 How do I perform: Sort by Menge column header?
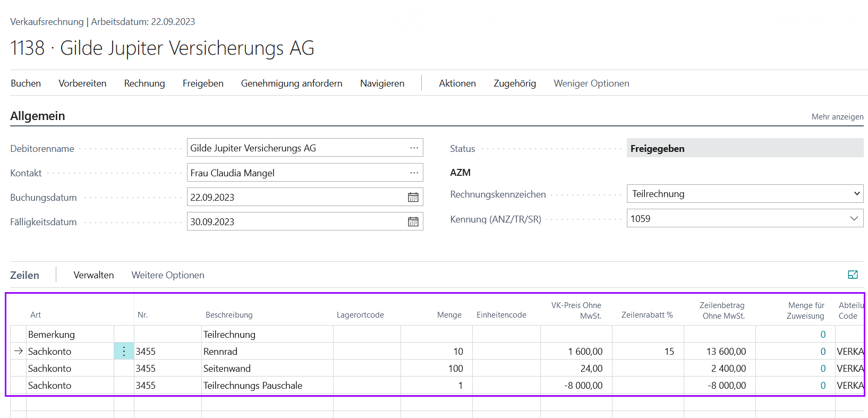click(x=449, y=315)
